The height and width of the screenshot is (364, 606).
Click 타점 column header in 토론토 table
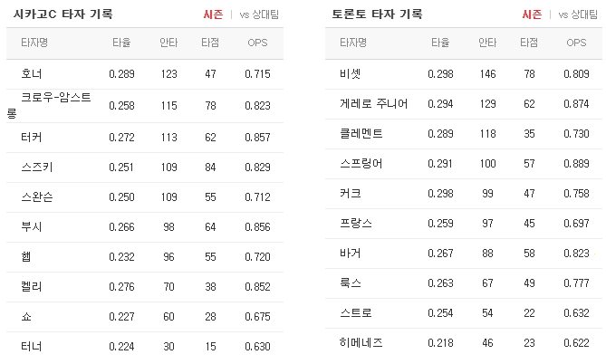click(x=529, y=43)
